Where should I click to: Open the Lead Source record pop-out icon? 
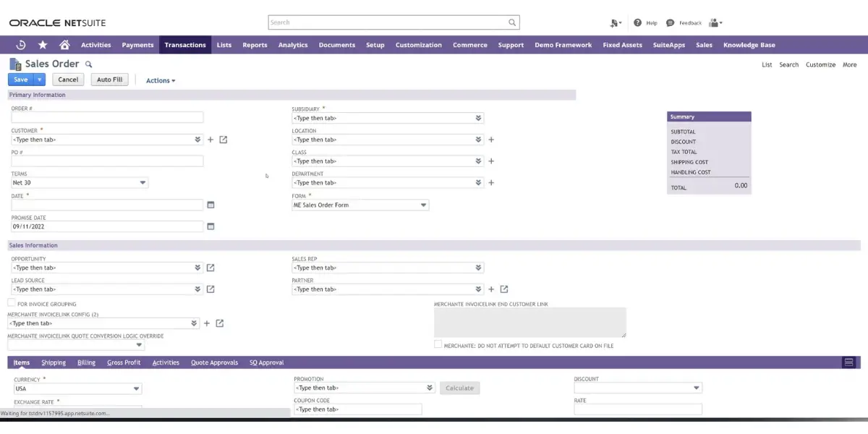coord(210,289)
